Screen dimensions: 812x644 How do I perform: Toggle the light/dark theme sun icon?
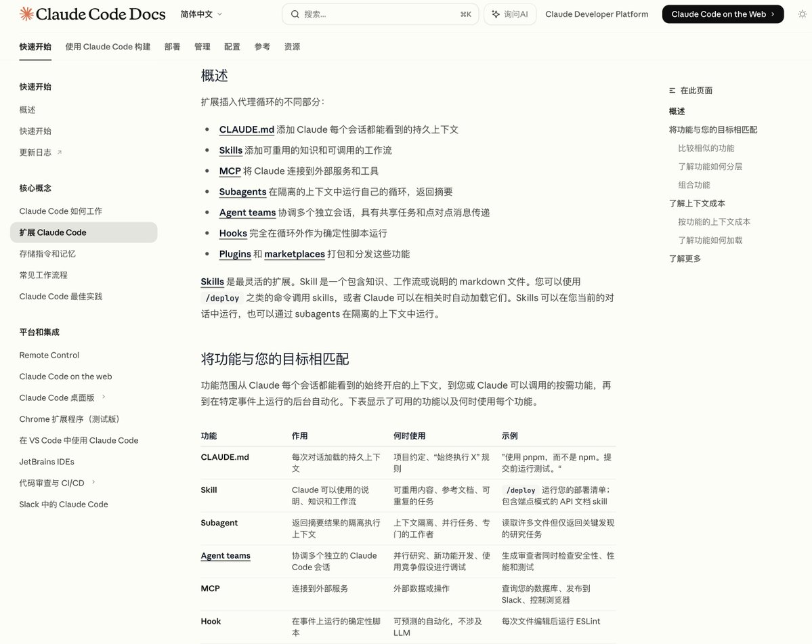coord(802,14)
